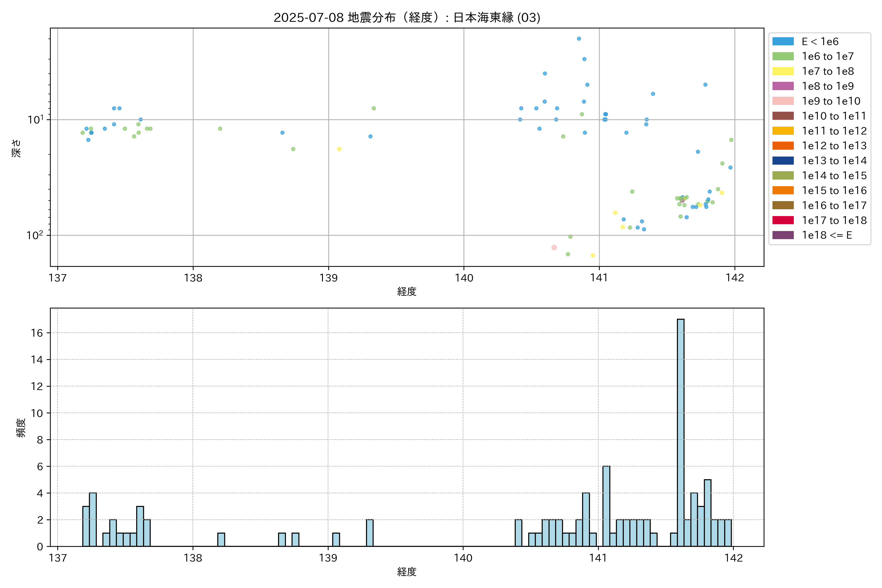Click the purple 1e8 to 1e9 legend swatch

(783, 86)
